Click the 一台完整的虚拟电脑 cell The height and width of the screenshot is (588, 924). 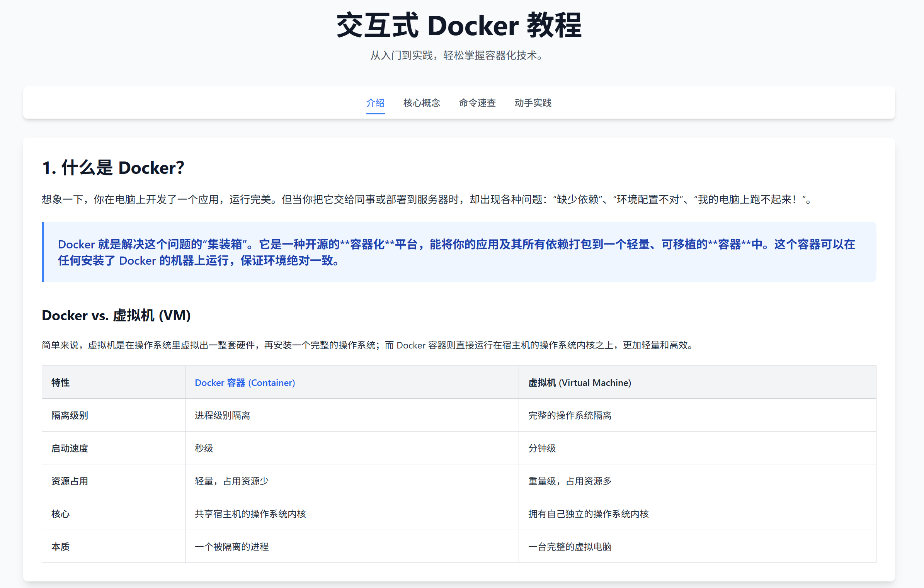click(570, 547)
